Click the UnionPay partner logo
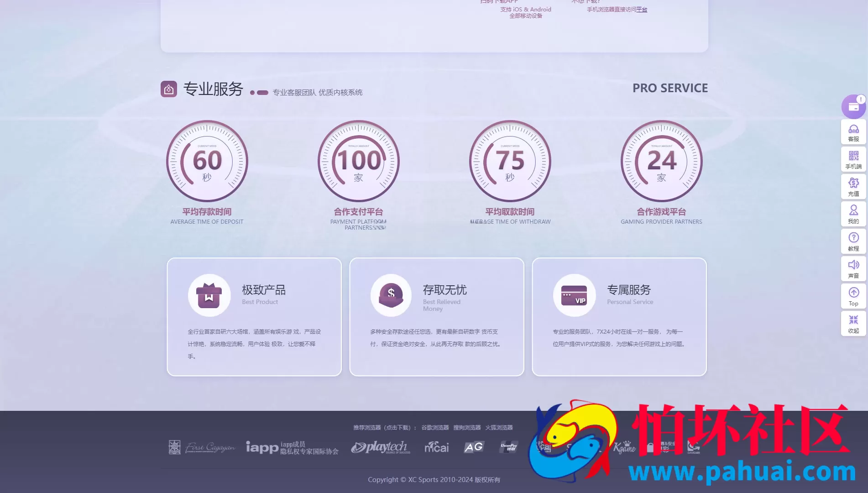This screenshot has height=493, width=868. [x=509, y=447]
